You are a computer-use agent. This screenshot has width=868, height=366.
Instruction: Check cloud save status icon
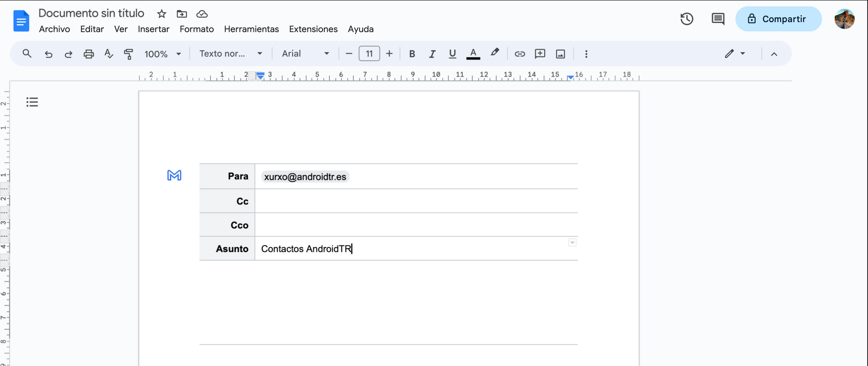pos(202,14)
